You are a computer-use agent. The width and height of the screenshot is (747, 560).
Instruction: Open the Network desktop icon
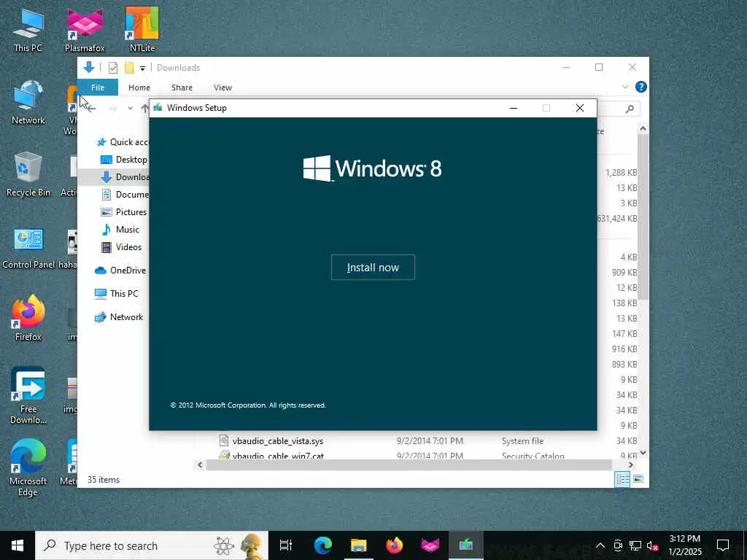28,102
